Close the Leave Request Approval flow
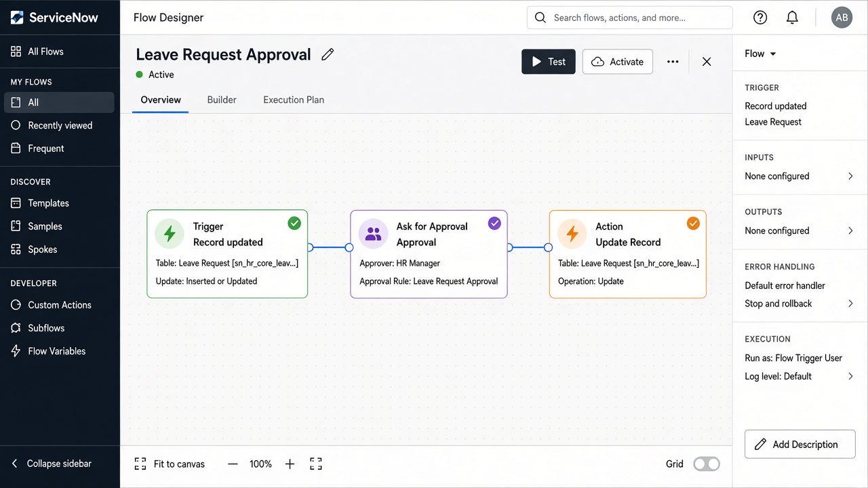This screenshot has width=868, height=488. (707, 62)
